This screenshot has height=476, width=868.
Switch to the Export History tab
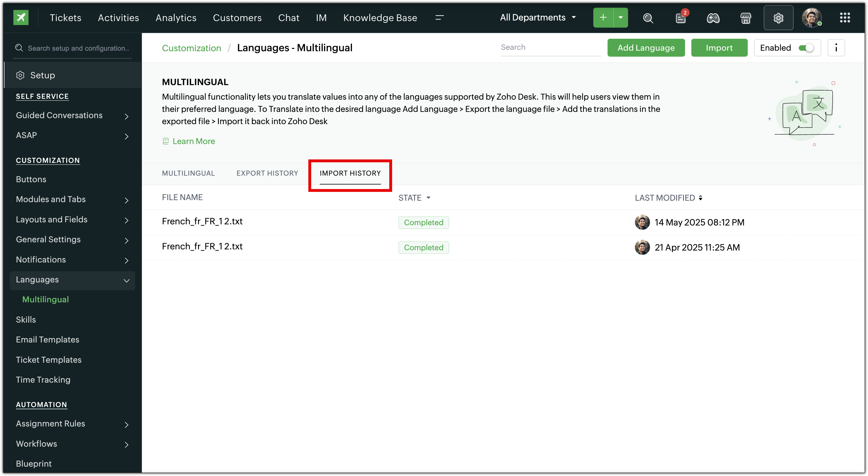267,173
